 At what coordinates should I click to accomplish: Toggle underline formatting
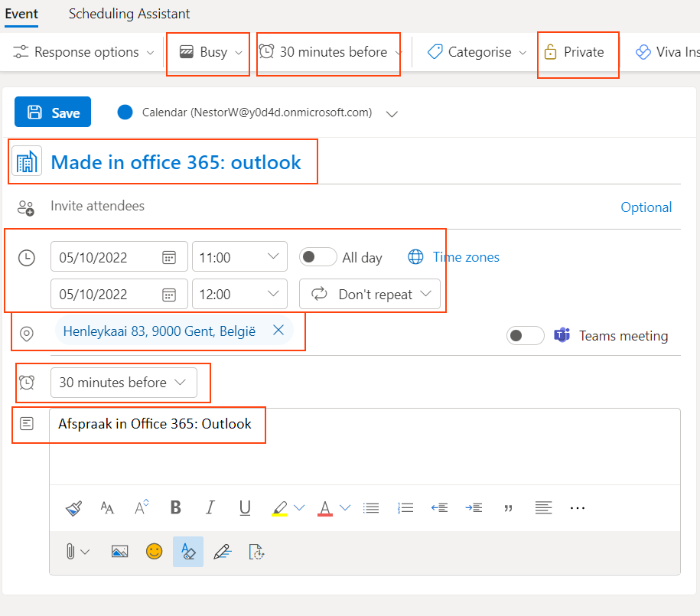click(245, 508)
